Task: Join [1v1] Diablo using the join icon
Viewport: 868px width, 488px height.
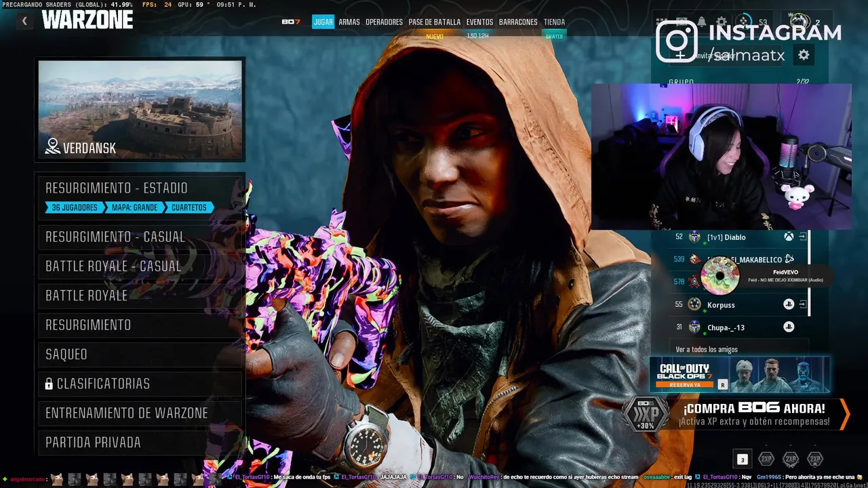Action: point(802,237)
